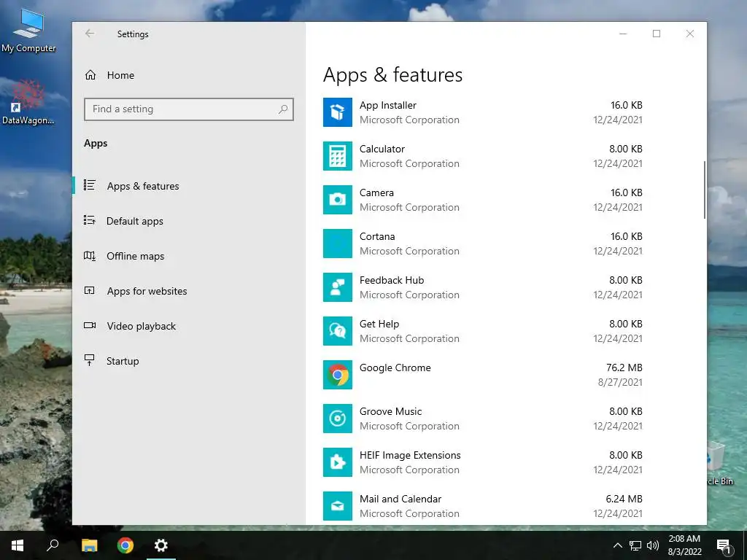
Task: Click the Home house icon in sidebar
Action: click(x=90, y=75)
